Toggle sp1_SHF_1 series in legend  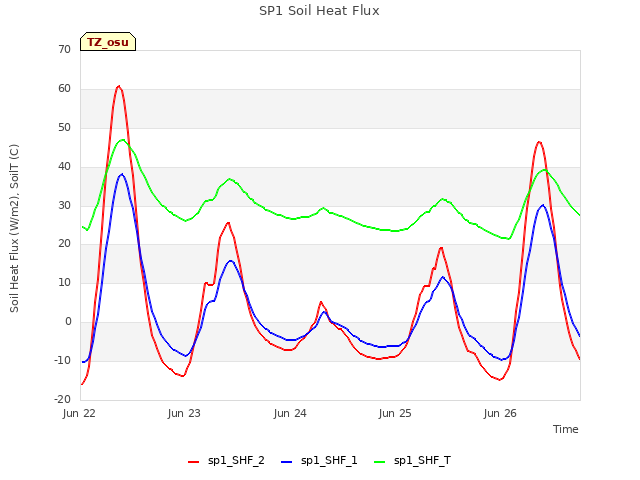(319, 461)
